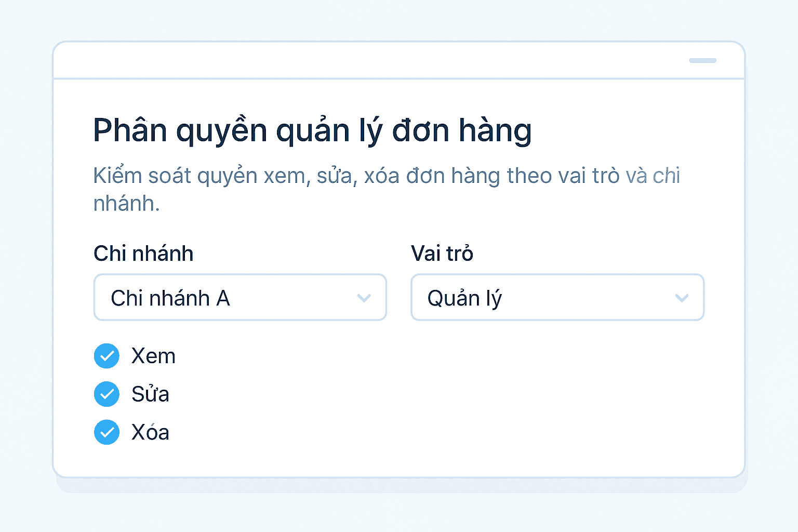Click the description line starting "Kiểm soát quyền"

coord(387,176)
